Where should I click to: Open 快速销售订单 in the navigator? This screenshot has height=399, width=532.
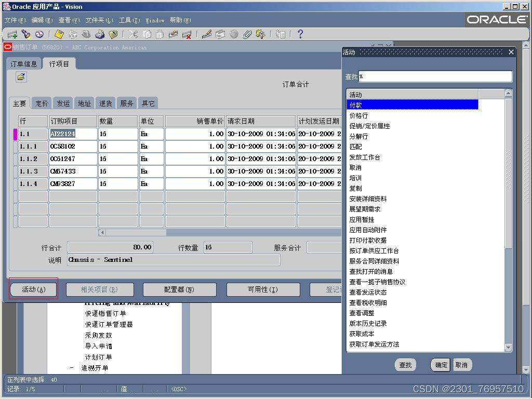tap(105, 313)
